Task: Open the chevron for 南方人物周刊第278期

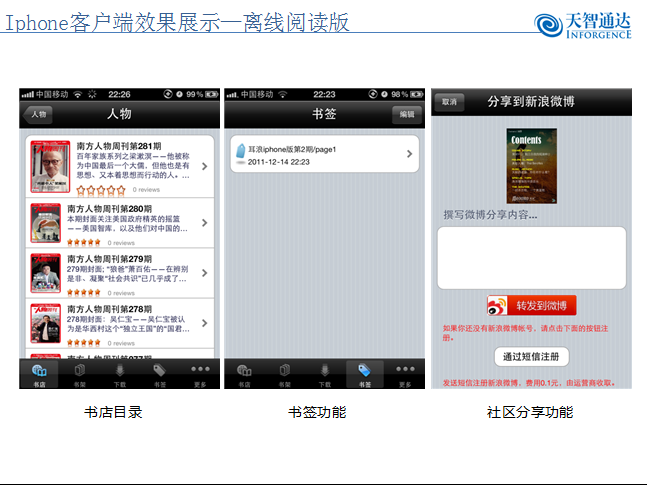Action: [204, 323]
